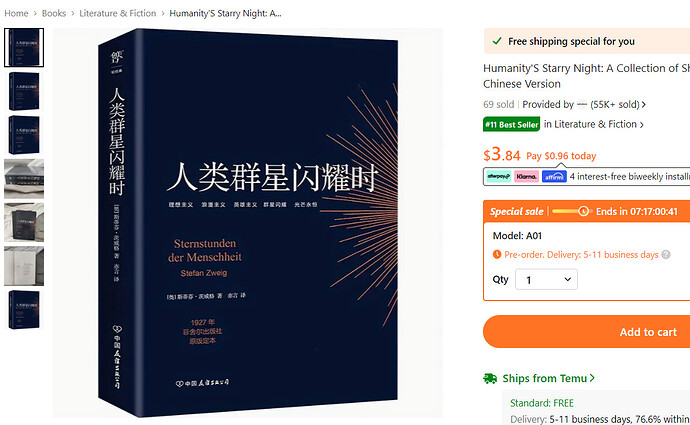Expand Ships from Temu details
Image resolution: width=690 pixels, height=425 pixels.
coord(548,378)
